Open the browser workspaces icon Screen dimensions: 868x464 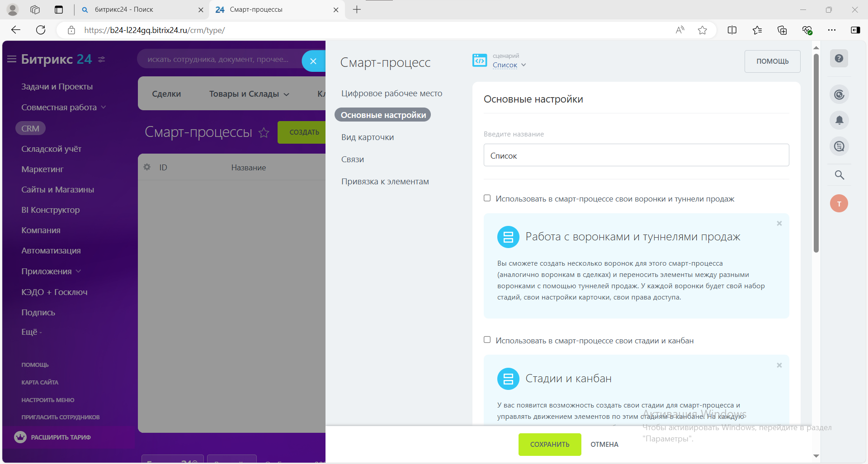point(35,9)
